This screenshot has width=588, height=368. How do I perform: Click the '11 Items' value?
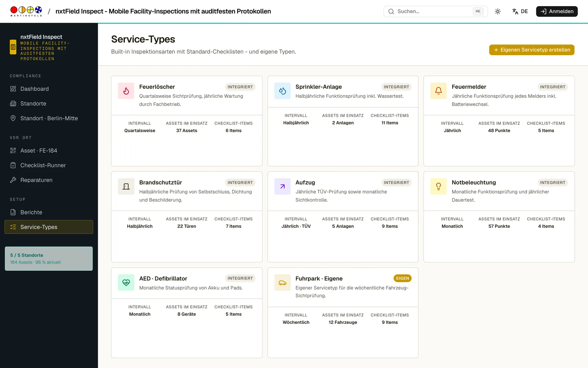coord(390,123)
